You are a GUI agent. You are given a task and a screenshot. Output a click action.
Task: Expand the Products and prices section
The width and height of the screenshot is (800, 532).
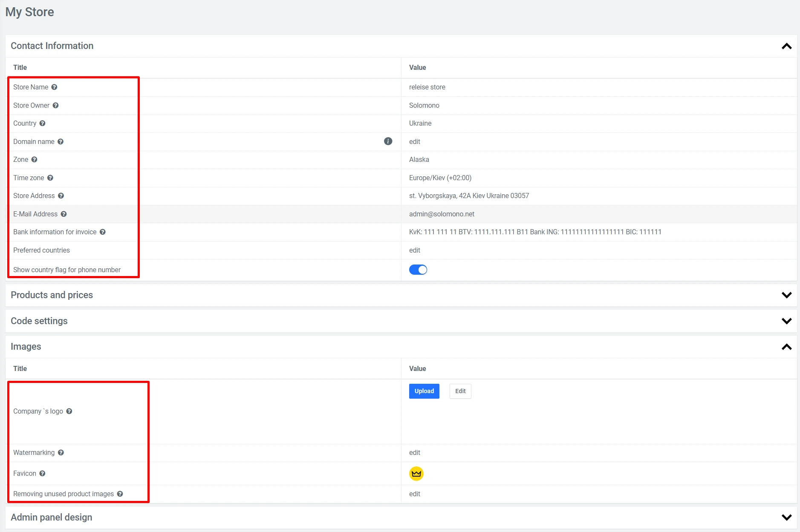(786, 295)
